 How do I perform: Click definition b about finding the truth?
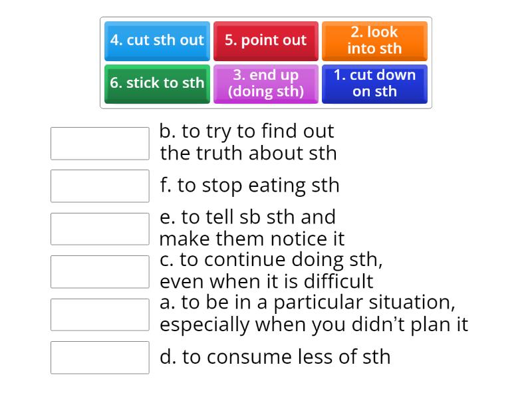[x=248, y=142]
